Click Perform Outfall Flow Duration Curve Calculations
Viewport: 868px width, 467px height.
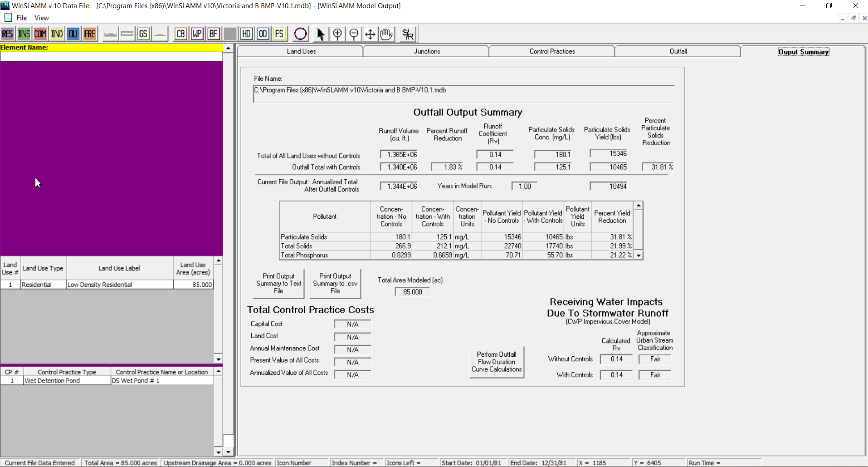[497, 362]
